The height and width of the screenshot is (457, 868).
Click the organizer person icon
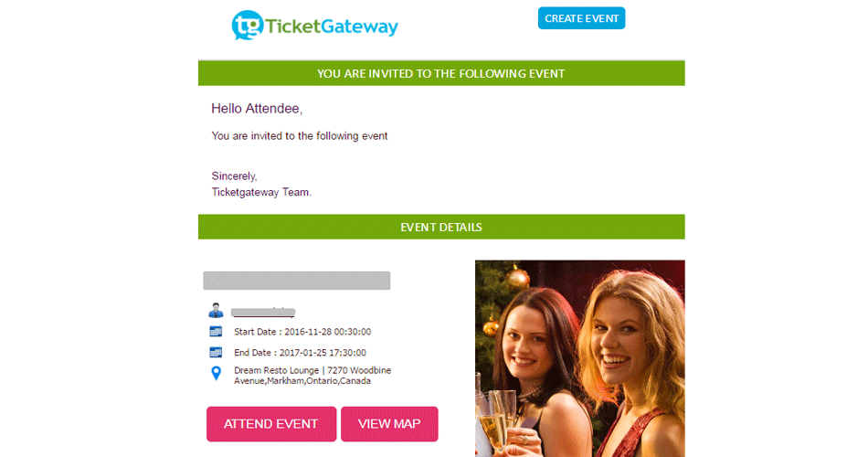216,310
